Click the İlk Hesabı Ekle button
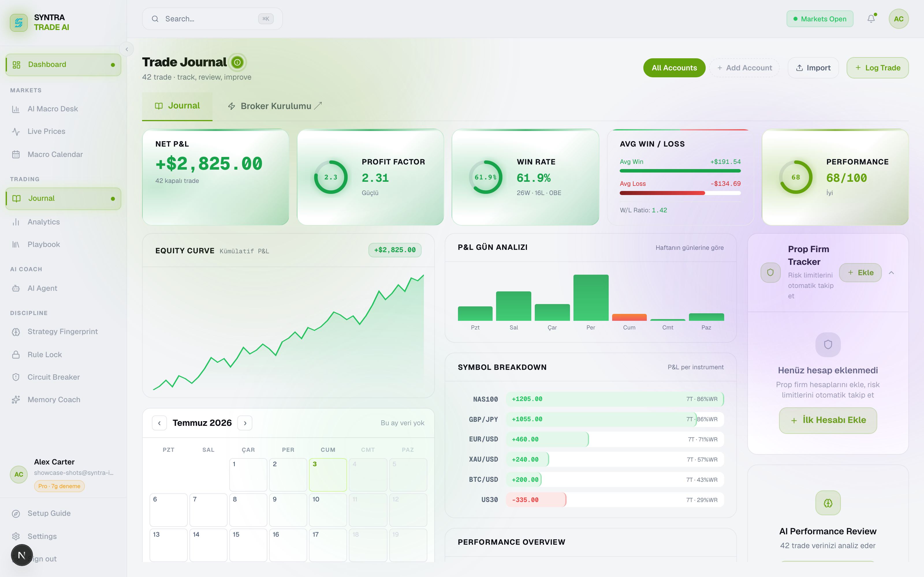This screenshot has height=577, width=924. (828, 420)
